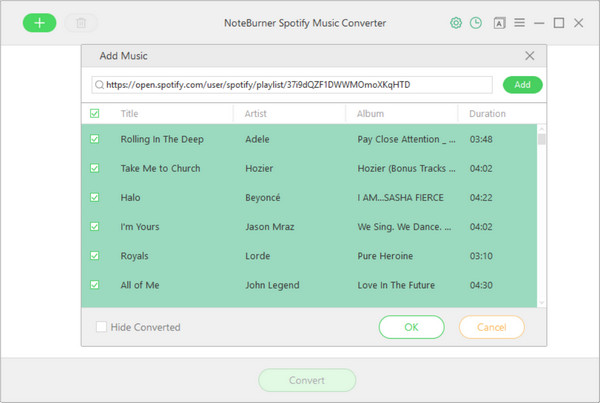600x403 pixels.
Task: Click album 'Pure Heroine'
Action: pos(385,256)
